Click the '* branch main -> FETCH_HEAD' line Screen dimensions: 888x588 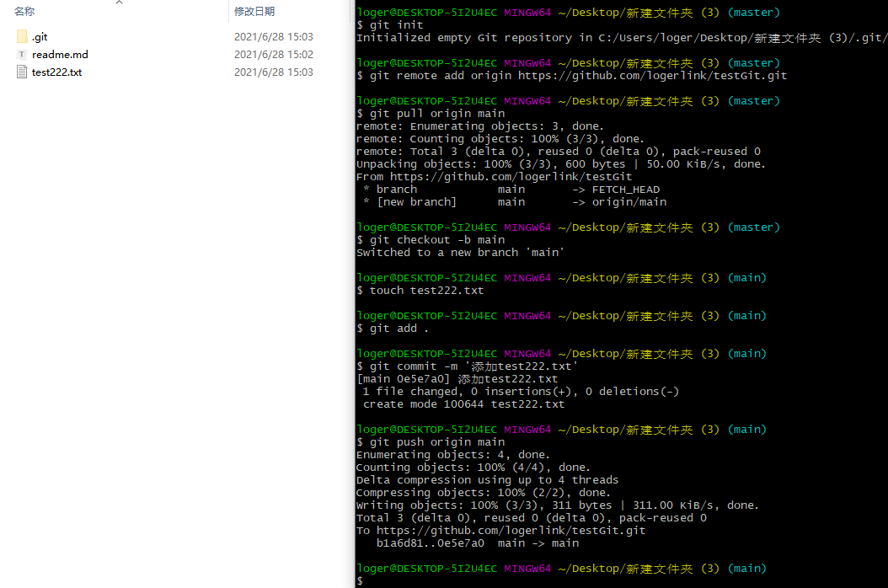pos(511,190)
